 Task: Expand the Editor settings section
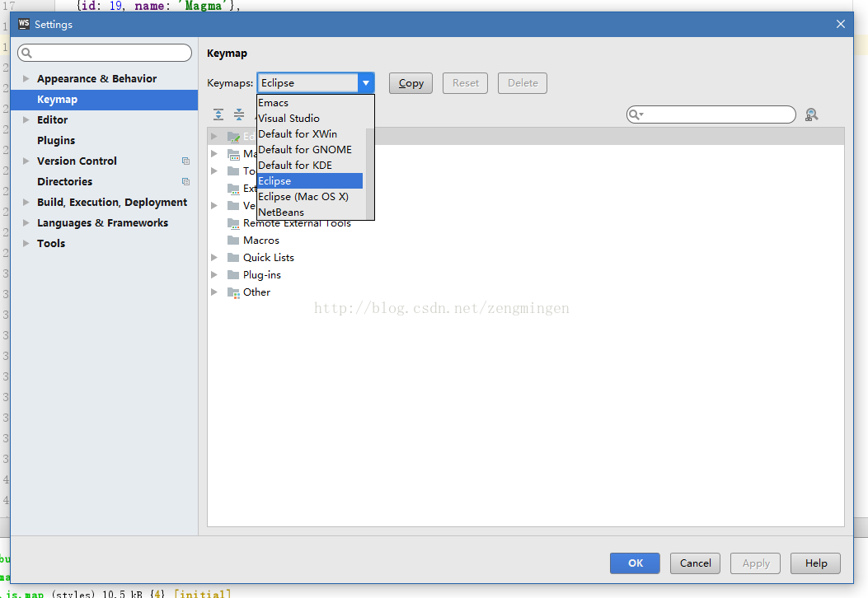pos(26,119)
